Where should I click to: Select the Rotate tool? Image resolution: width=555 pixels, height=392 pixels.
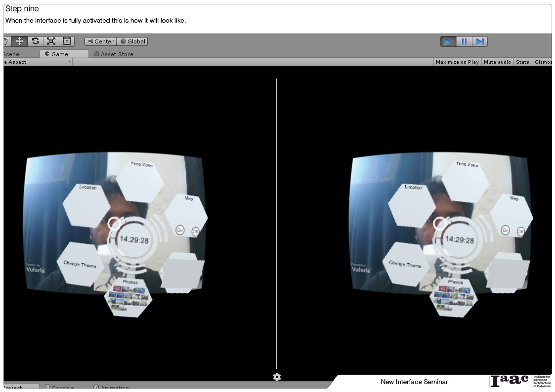tap(36, 41)
